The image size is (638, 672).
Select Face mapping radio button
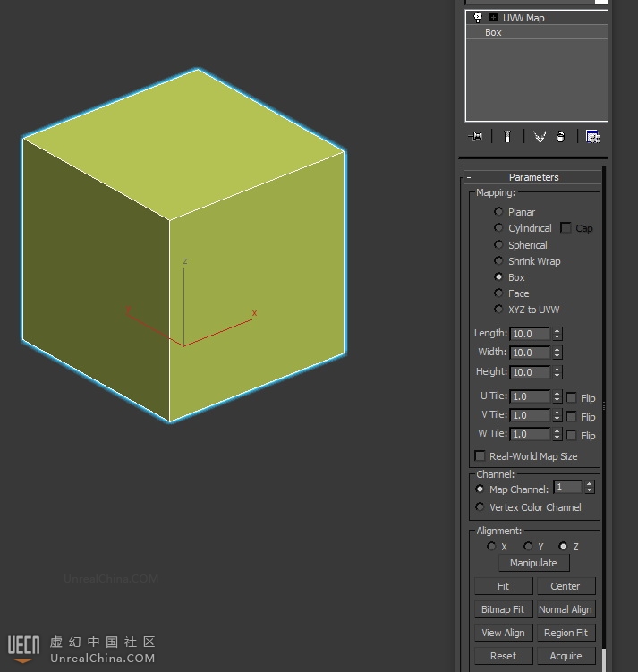pyautogui.click(x=498, y=293)
